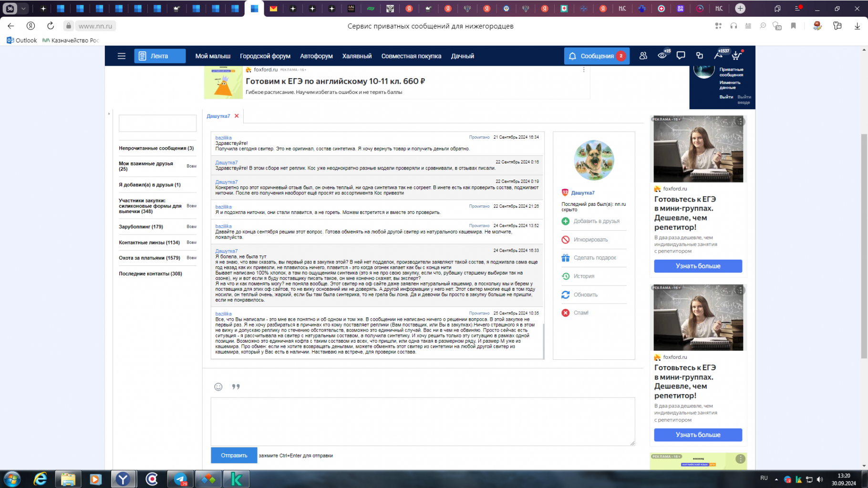
Task: Toggle Игнорировать for user Дашутка7
Action: [590, 240]
